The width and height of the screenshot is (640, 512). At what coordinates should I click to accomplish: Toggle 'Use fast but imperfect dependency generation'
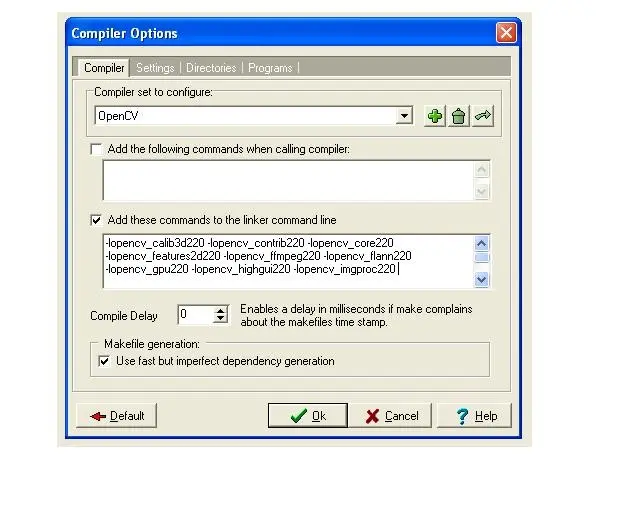click(x=105, y=361)
